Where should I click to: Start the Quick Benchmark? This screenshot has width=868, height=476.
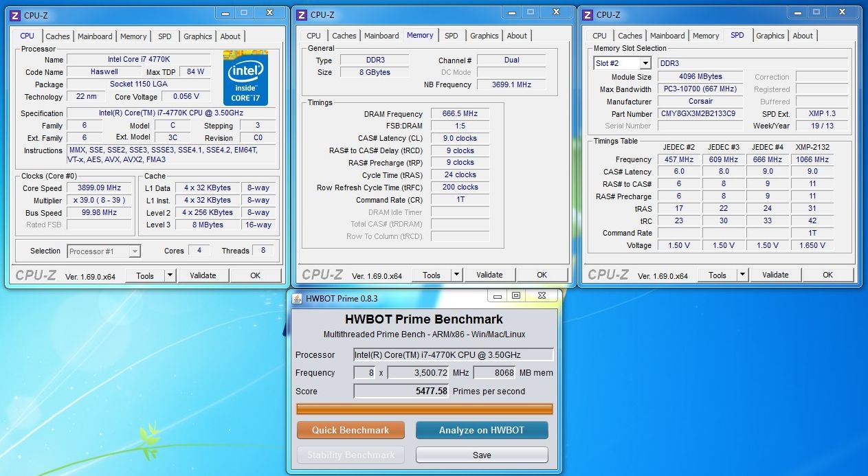coord(350,430)
